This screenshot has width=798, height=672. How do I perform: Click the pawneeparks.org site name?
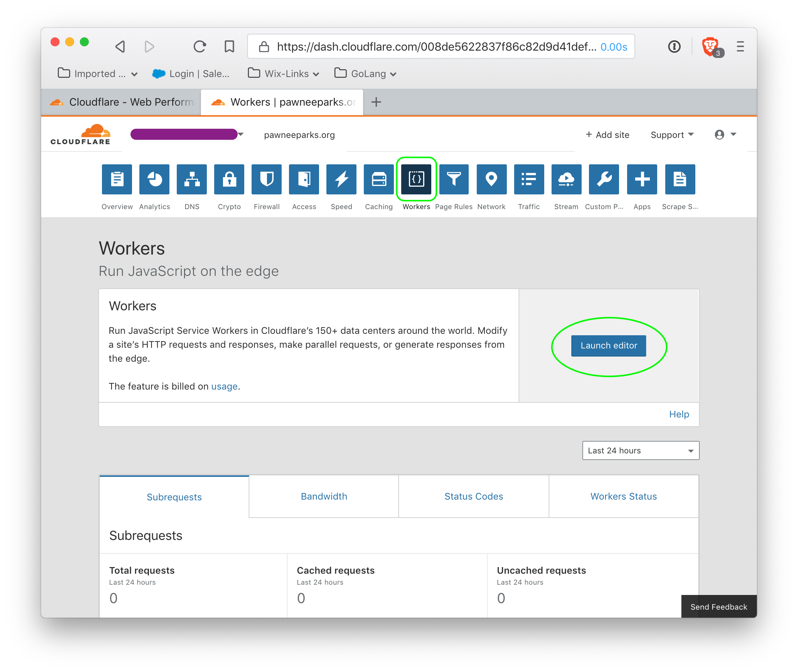pos(299,135)
